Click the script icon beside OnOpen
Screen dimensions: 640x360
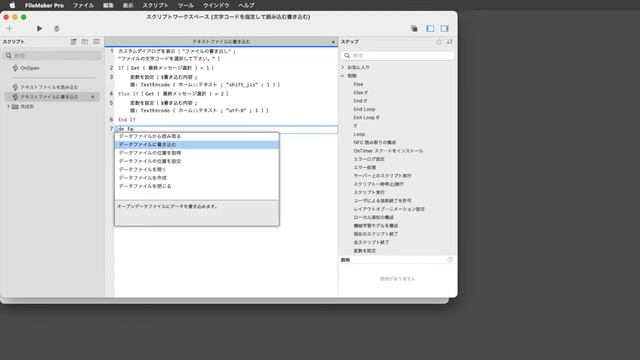(x=16, y=68)
